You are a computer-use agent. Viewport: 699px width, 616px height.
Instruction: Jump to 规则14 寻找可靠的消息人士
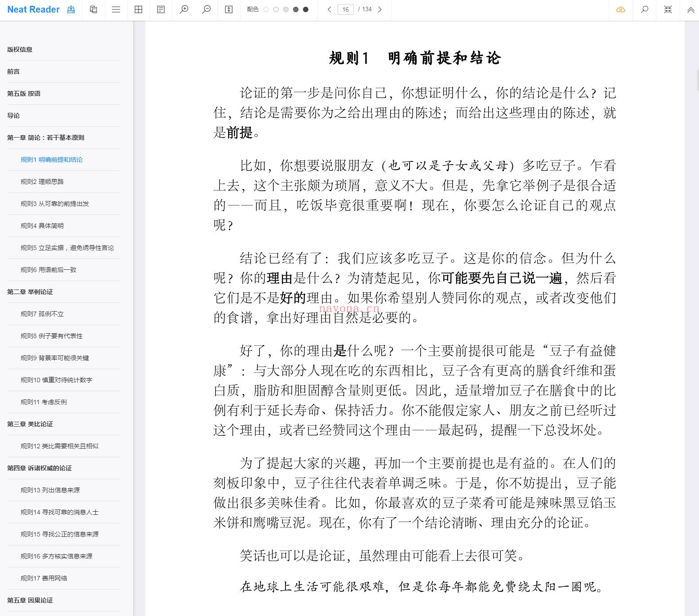pyautogui.click(x=60, y=512)
